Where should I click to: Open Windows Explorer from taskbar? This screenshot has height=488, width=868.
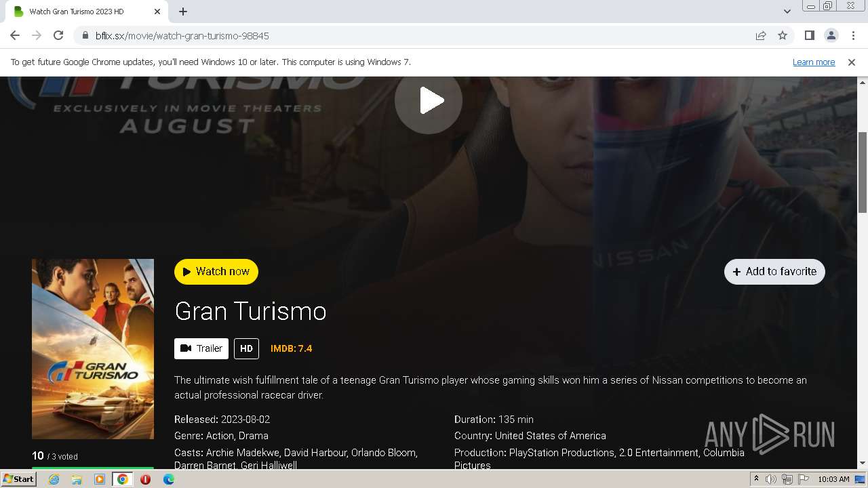pos(77,479)
